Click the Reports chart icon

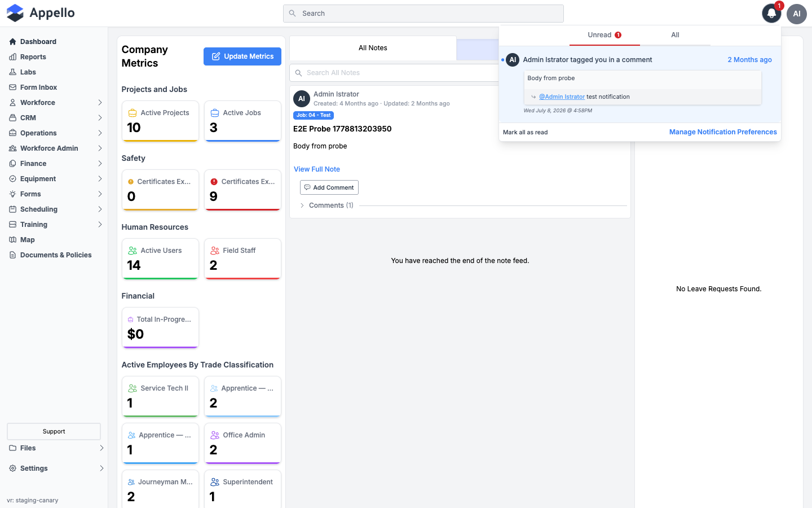[x=12, y=57]
